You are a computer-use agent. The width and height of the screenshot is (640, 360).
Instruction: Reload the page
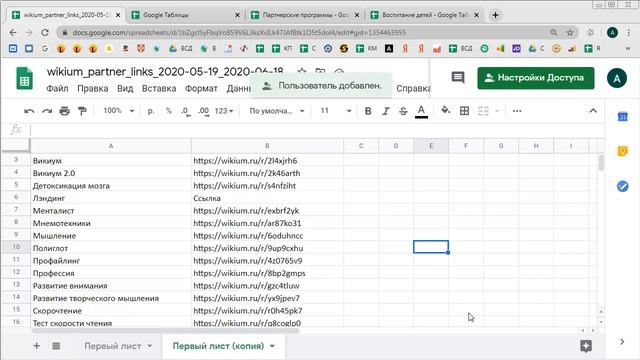pos(45,32)
